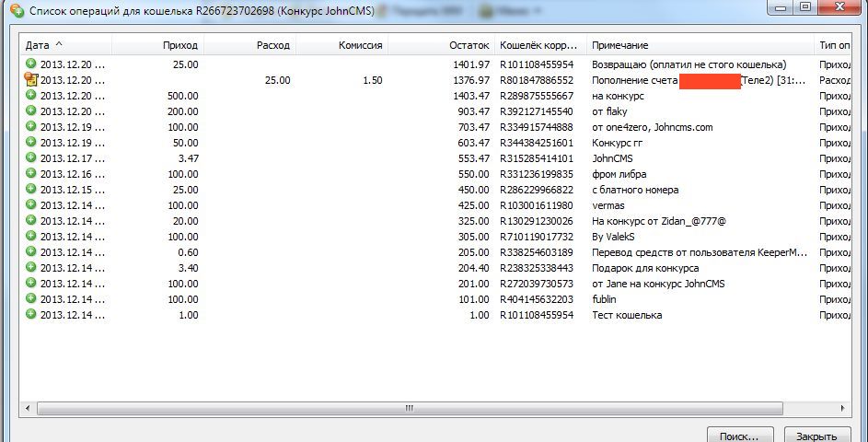Click the green icon of the 'By ValekS' row
This screenshot has width=868, height=442.
pos(31,236)
